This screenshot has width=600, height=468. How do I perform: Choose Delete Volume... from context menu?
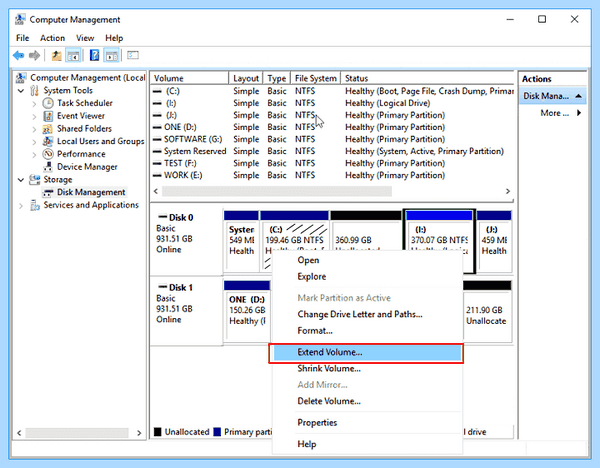point(366,401)
